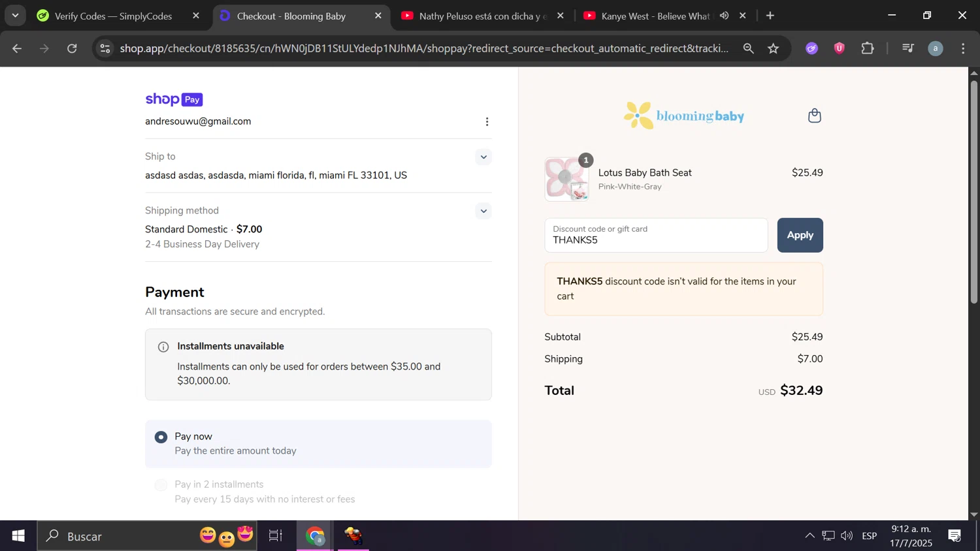
Task: Open Task View in taskbar
Action: tap(276, 536)
